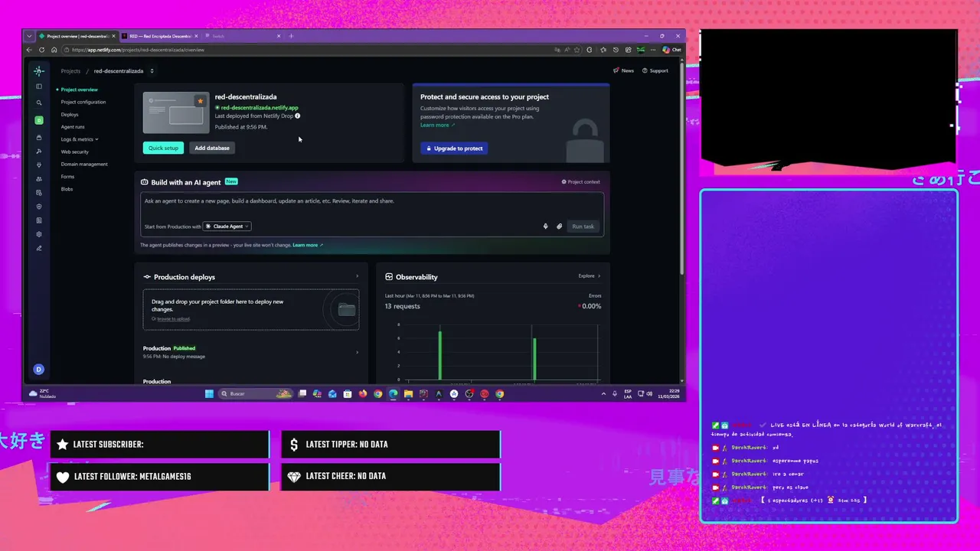Screen dimensions: 980x551
Task: Click the browser address bar URL
Action: (x=138, y=50)
